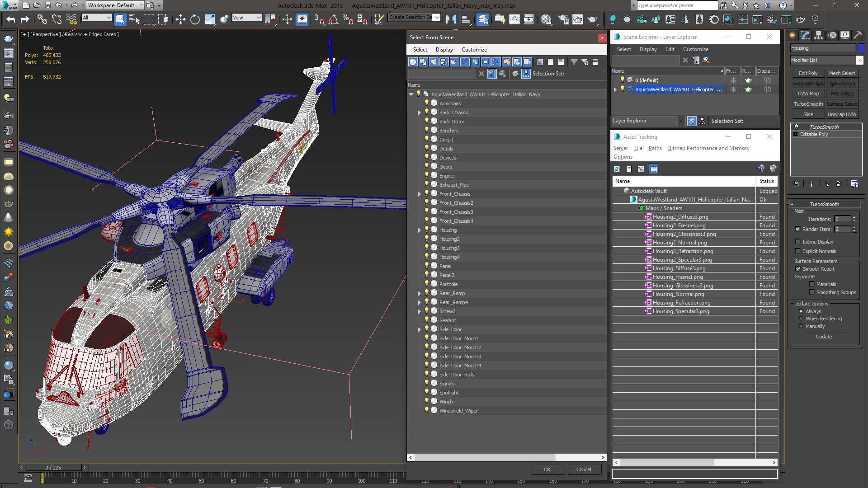Click Pin Stack icon under modifier stack
This screenshot has height=488, width=868.
tap(796, 183)
